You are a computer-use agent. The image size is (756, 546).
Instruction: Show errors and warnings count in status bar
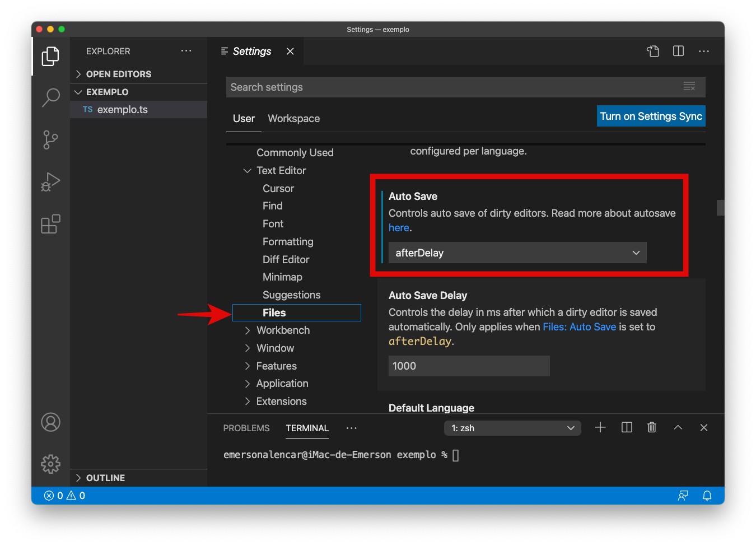coord(64,496)
